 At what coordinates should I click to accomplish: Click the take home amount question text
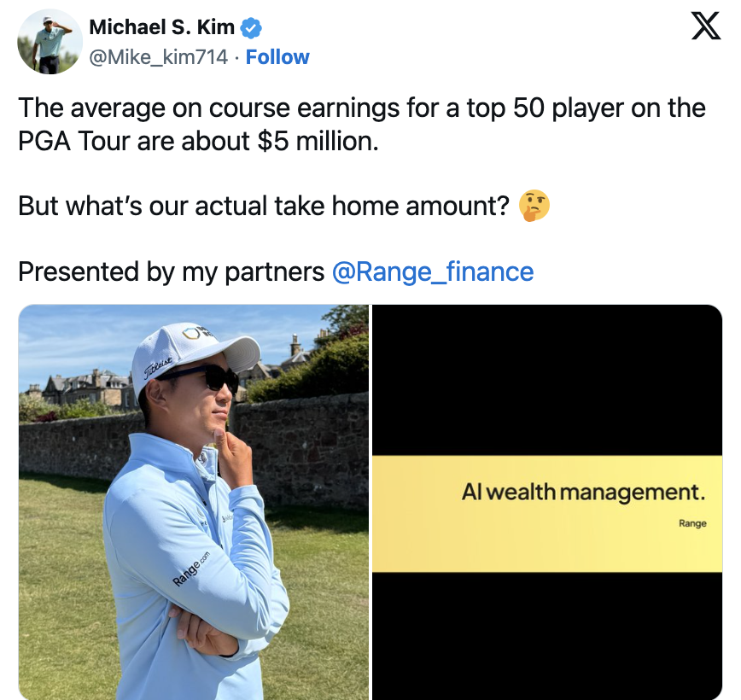[264, 206]
